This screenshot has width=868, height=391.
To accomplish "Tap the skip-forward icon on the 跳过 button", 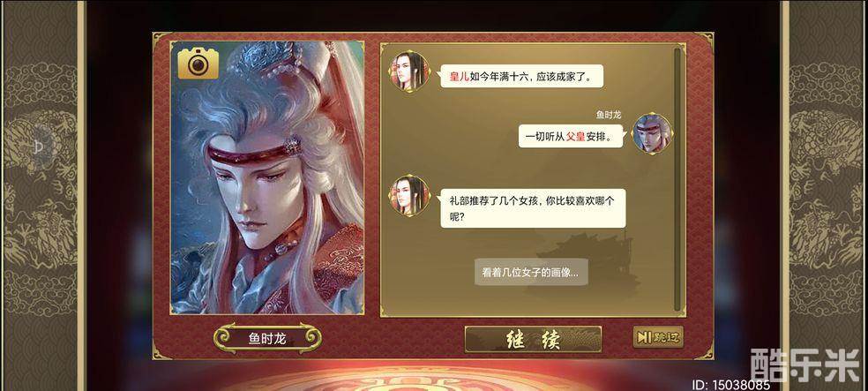I will 644,337.
